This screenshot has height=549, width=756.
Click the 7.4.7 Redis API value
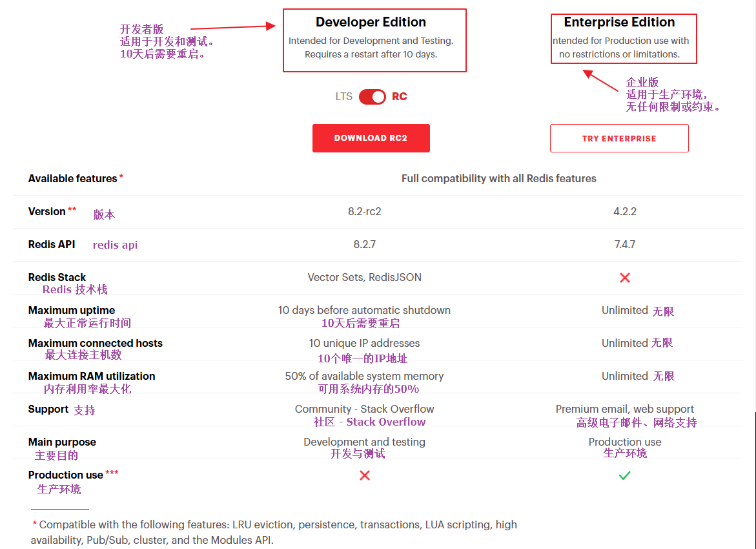[625, 244]
